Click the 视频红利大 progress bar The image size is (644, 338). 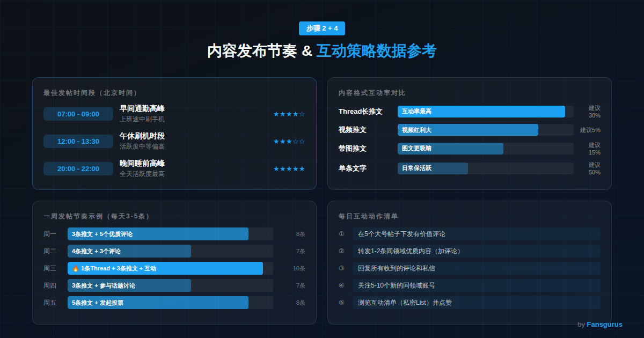(x=467, y=130)
